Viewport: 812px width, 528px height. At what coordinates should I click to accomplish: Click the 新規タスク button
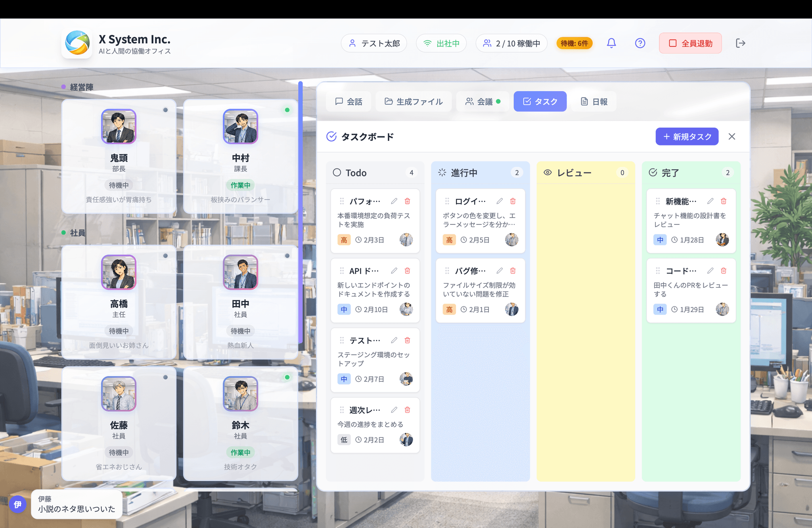pos(687,137)
